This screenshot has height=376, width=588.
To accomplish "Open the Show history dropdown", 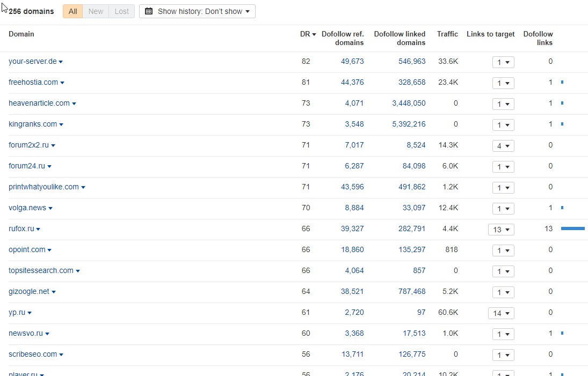I will point(197,11).
